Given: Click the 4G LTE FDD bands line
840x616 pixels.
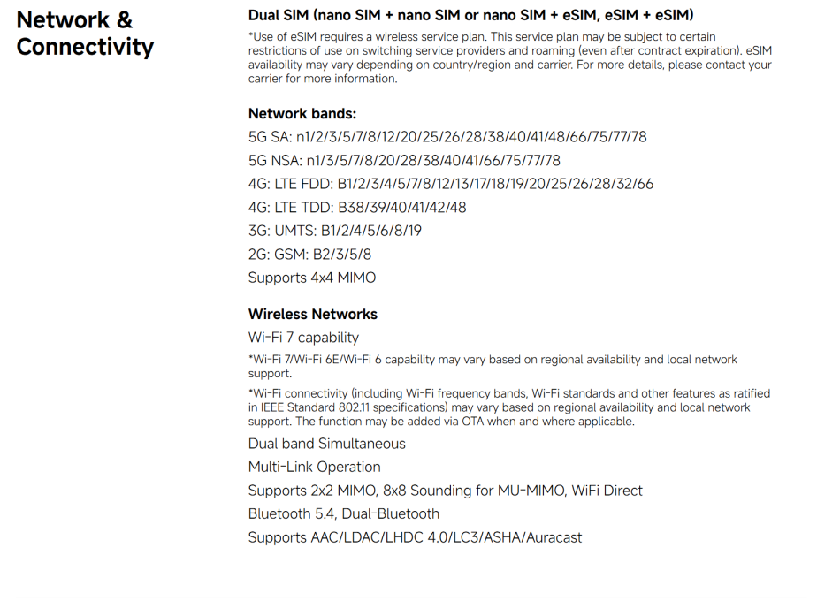Looking at the screenshot, I should (451, 184).
